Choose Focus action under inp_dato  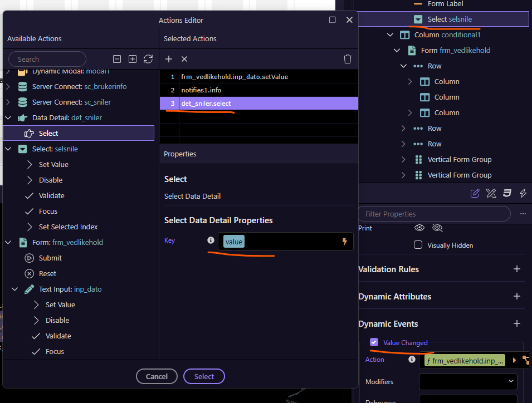click(55, 351)
